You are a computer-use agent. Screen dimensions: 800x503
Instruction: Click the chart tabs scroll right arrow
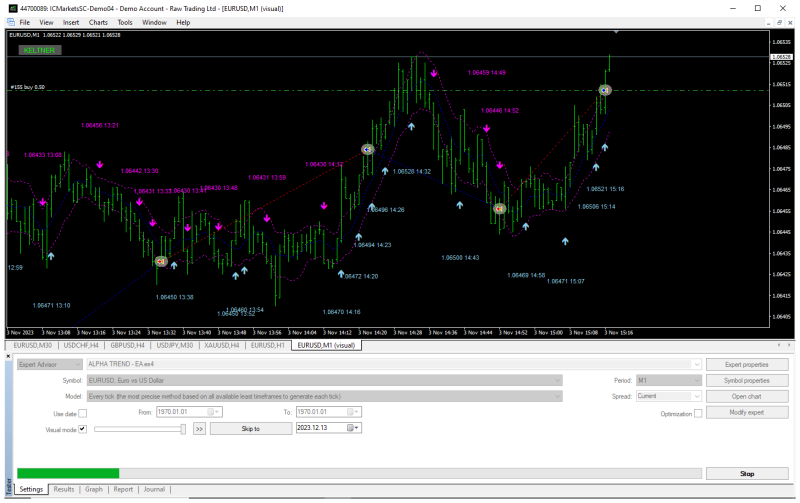[x=791, y=345]
